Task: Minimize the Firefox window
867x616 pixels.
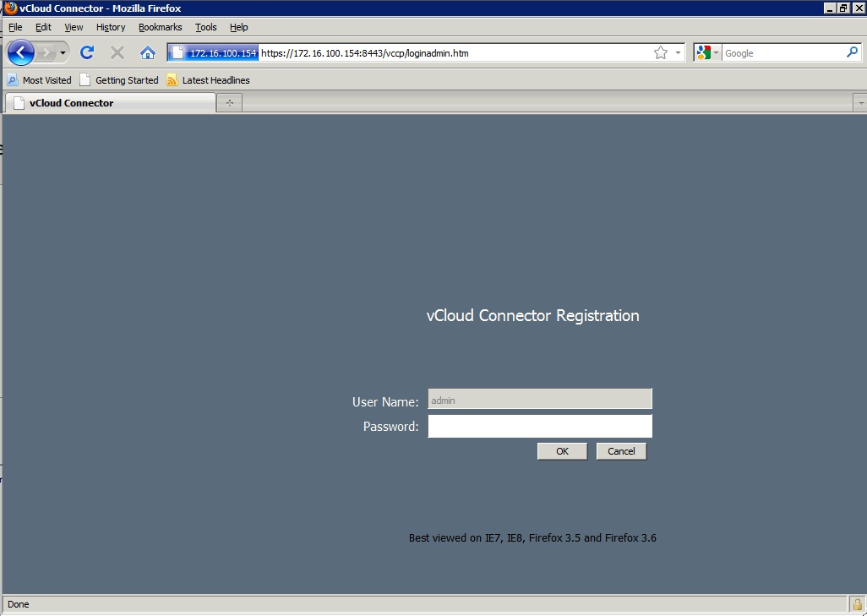Action: (830, 8)
